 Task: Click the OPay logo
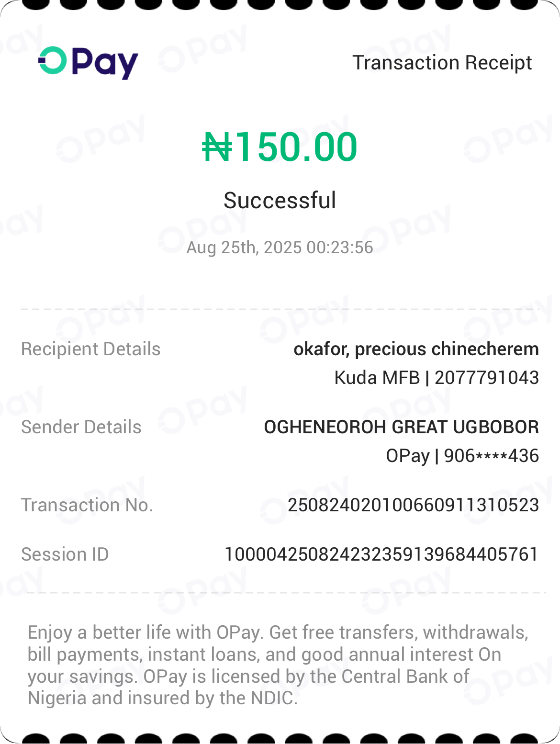click(x=88, y=62)
